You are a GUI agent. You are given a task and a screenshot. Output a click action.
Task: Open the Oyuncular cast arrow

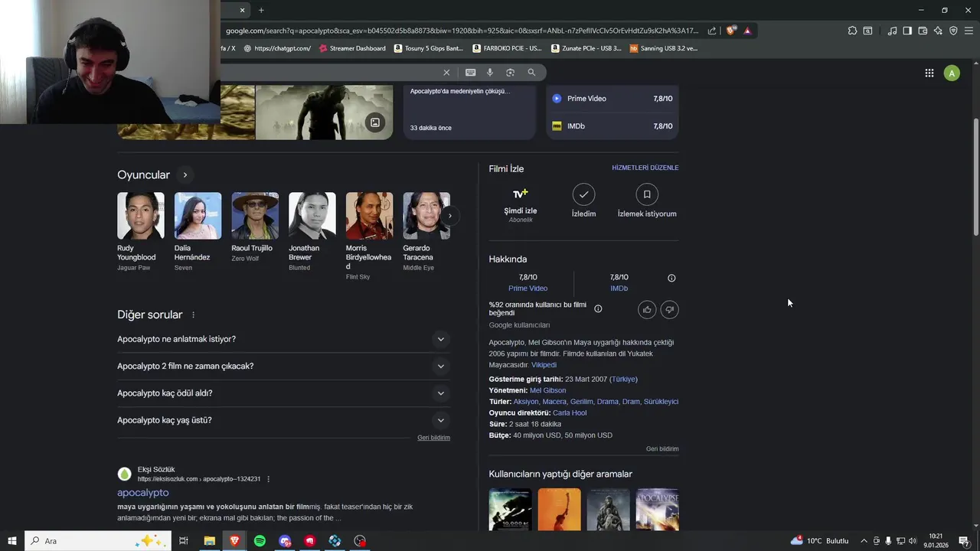click(x=185, y=175)
